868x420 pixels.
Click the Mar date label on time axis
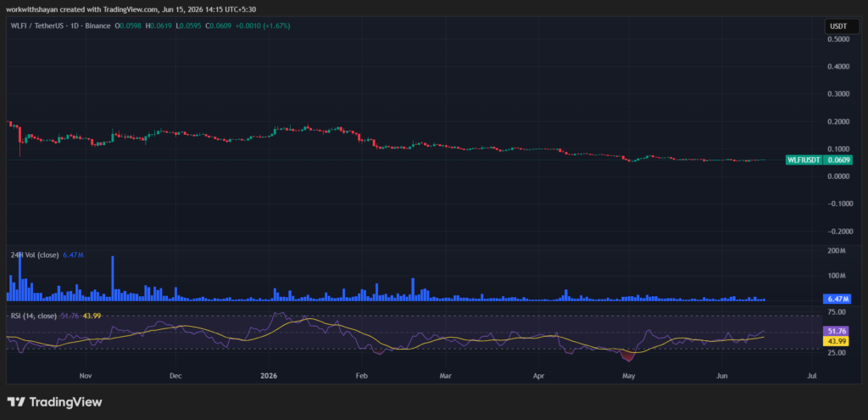point(445,376)
